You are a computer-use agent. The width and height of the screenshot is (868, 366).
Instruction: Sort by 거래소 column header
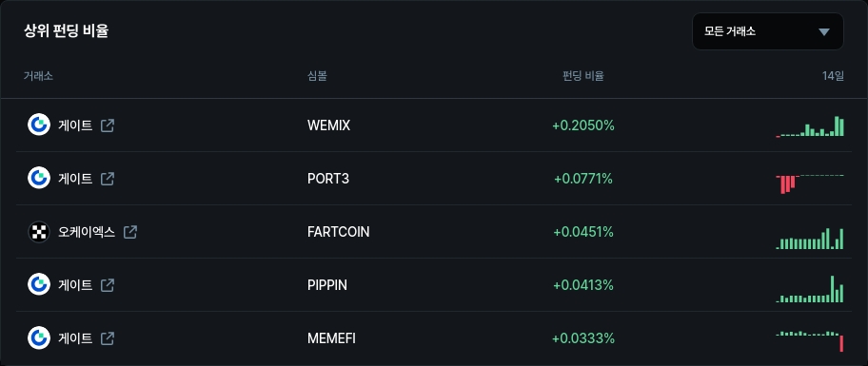(x=38, y=76)
